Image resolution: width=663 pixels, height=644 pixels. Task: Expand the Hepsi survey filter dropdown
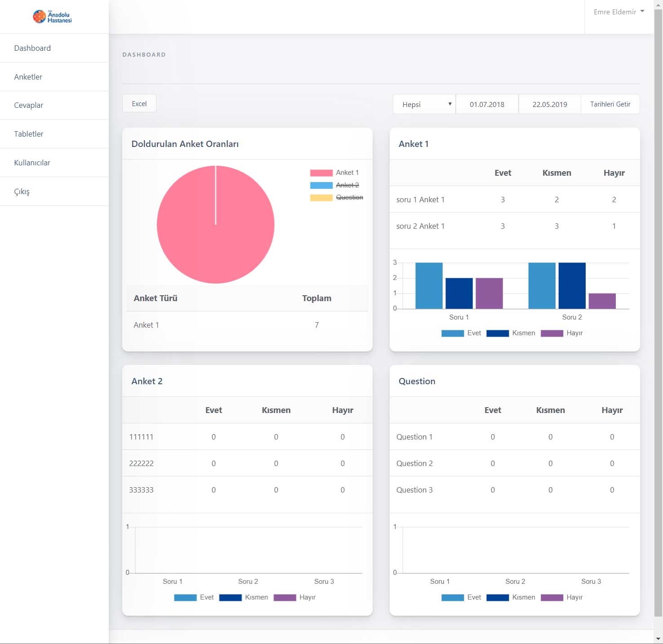[424, 104]
